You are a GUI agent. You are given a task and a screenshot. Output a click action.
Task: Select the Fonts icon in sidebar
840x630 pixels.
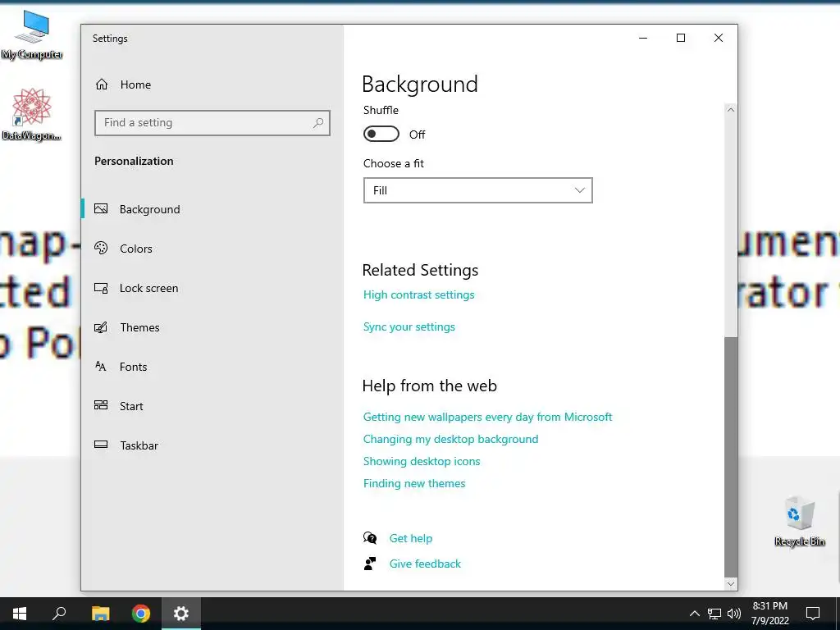click(101, 367)
